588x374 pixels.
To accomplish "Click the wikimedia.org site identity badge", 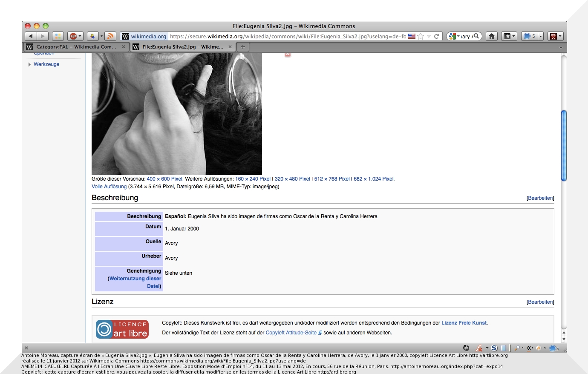I will [144, 36].
